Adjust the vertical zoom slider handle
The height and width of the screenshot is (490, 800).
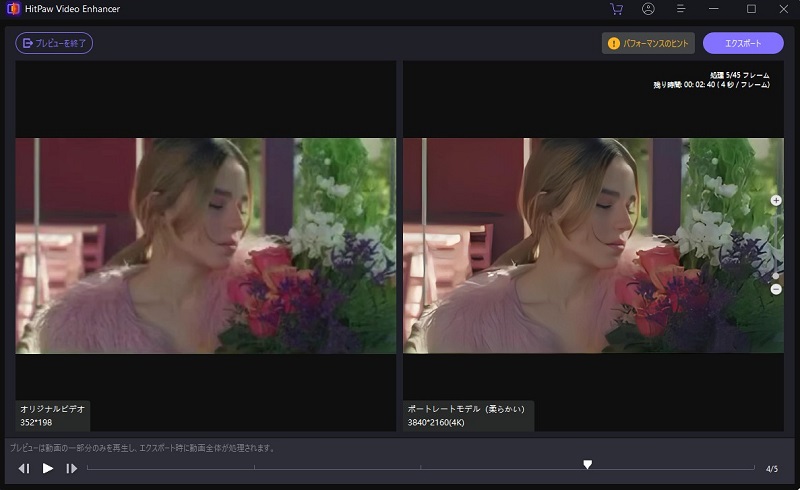pyautogui.click(x=776, y=276)
